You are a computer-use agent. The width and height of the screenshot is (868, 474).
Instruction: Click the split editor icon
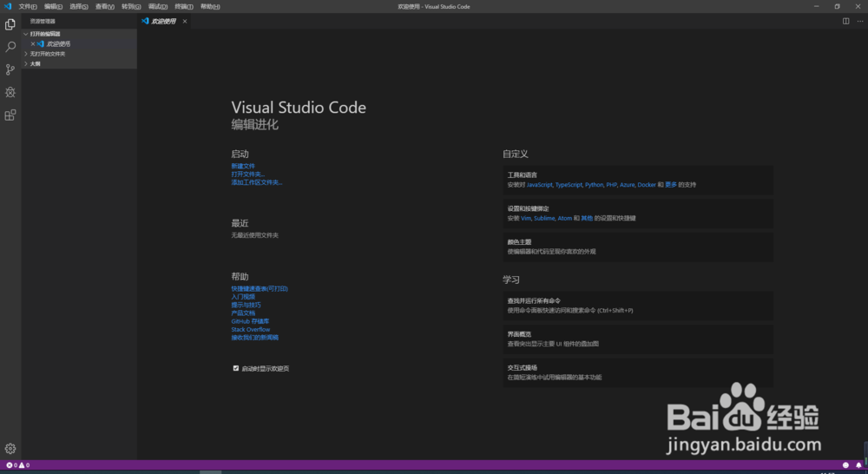pos(845,21)
